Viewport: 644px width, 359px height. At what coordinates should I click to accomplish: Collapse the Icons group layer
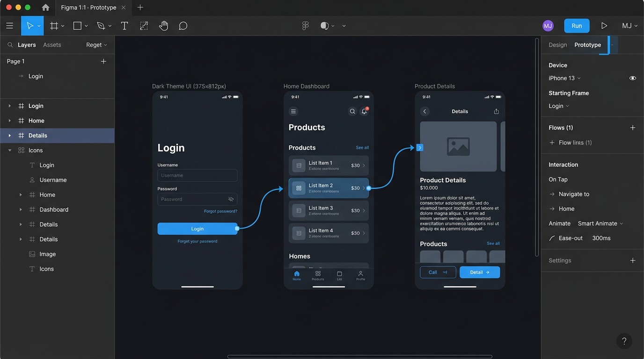tap(9, 151)
